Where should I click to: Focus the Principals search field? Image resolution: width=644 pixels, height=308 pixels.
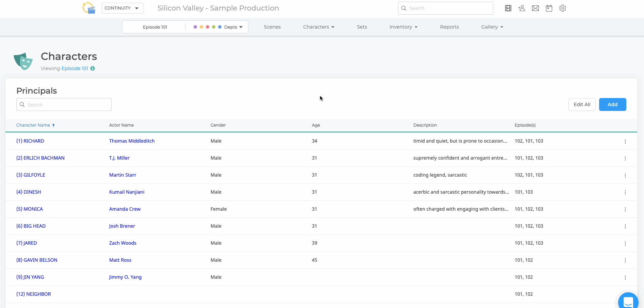tap(64, 104)
